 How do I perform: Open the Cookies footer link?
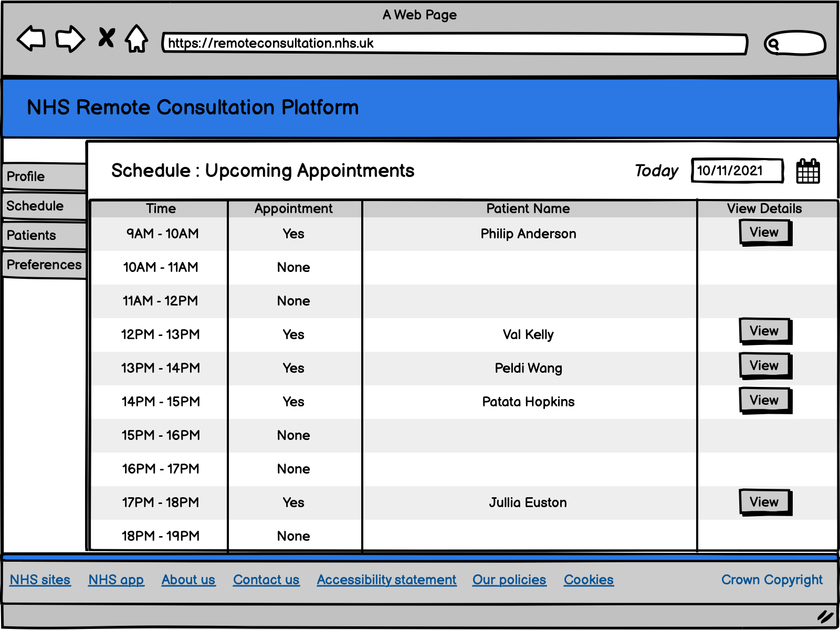point(589,580)
